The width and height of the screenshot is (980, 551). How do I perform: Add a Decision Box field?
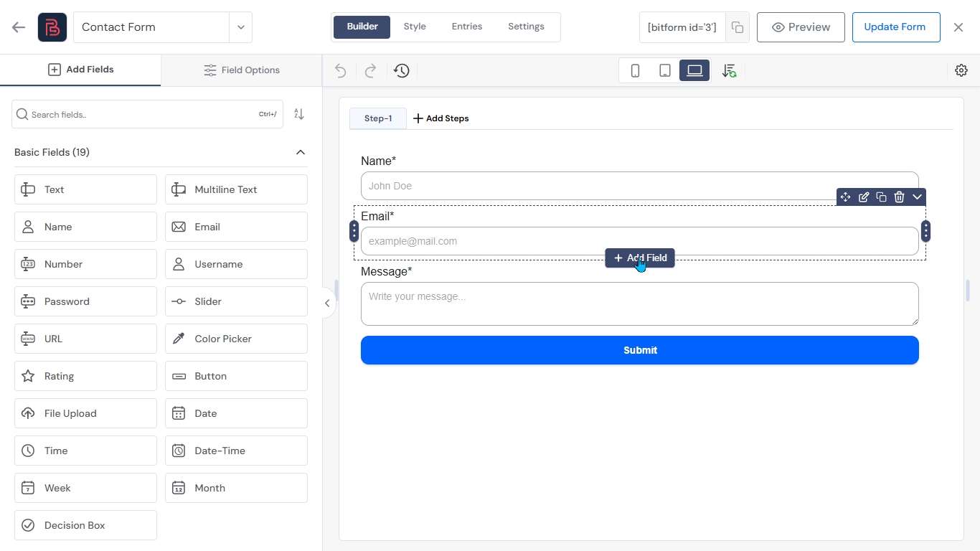point(85,525)
